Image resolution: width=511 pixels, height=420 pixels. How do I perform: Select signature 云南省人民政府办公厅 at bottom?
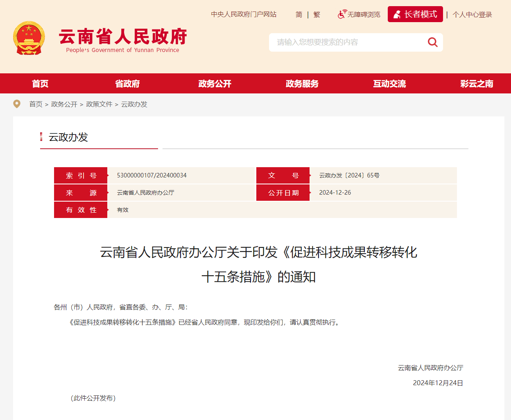tap(430, 368)
